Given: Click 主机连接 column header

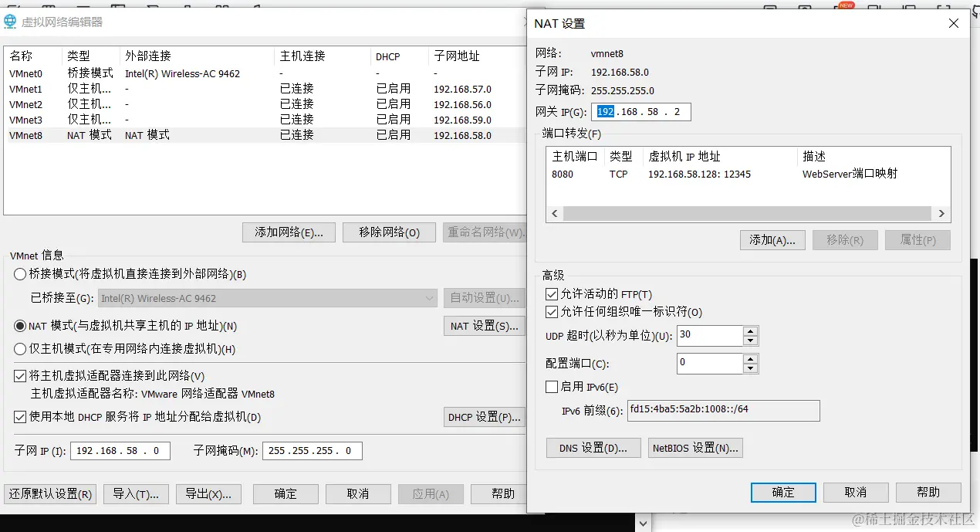Looking at the screenshot, I should pyautogui.click(x=323, y=56).
